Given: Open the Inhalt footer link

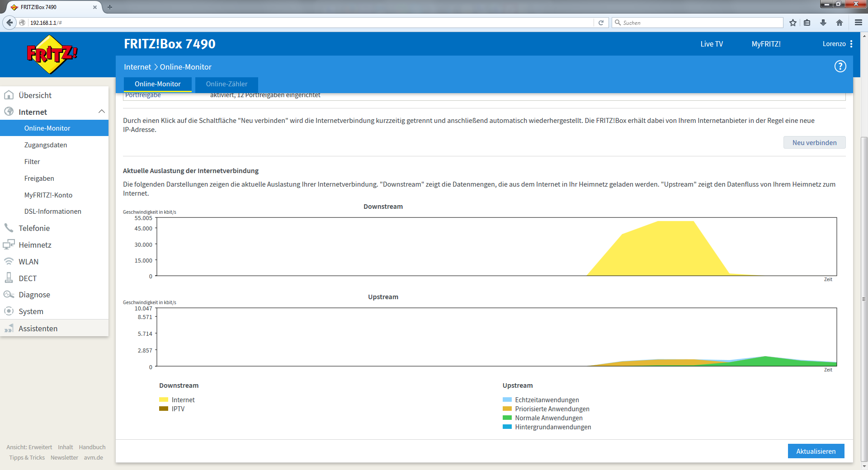Looking at the screenshot, I should pyautogui.click(x=65, y=447).
